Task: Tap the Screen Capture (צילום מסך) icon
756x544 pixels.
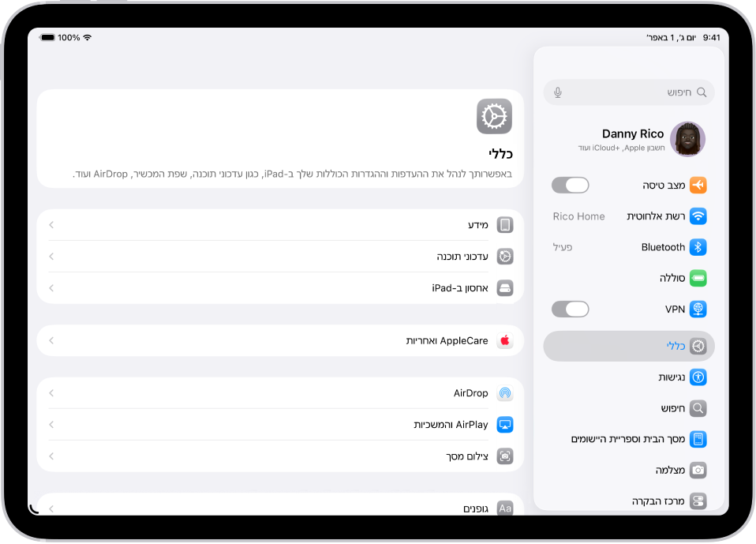Action: click(x=505, y=456)
